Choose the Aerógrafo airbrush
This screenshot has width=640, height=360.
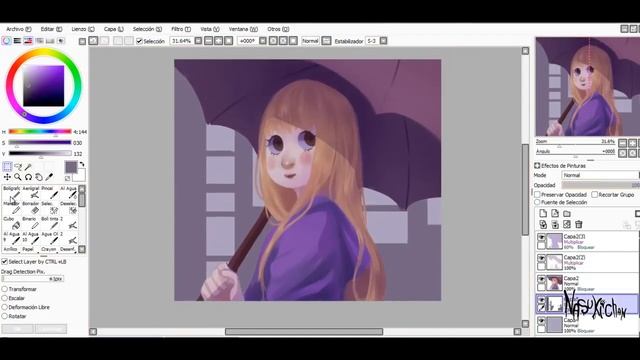31,193
